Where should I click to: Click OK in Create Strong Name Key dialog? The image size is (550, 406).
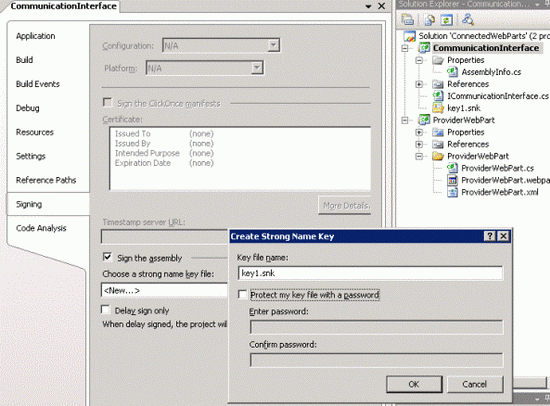pos(414,384)
